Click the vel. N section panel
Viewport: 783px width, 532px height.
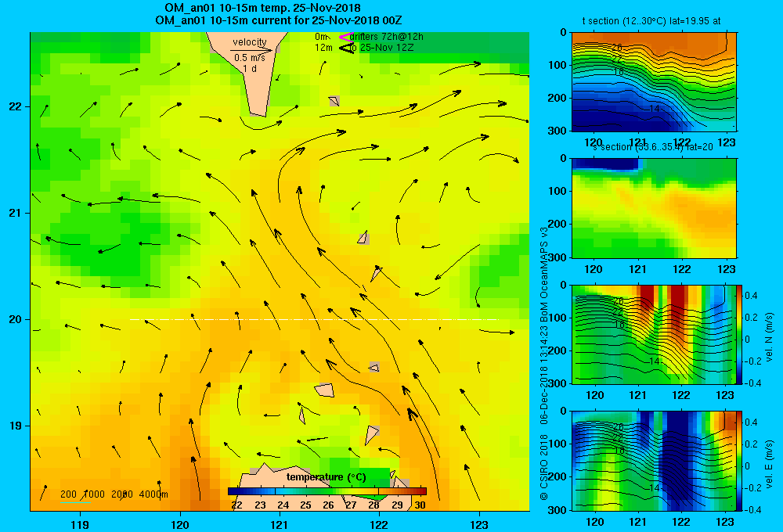tap(654, 334)
